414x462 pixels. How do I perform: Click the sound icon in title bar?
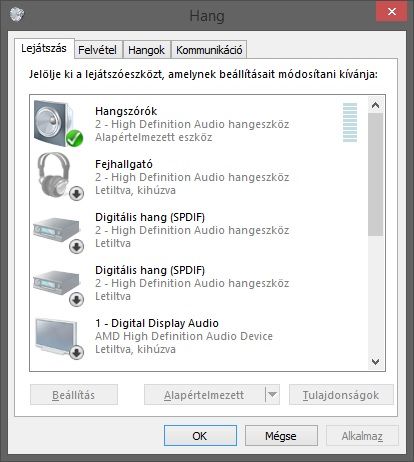(17, 14)
